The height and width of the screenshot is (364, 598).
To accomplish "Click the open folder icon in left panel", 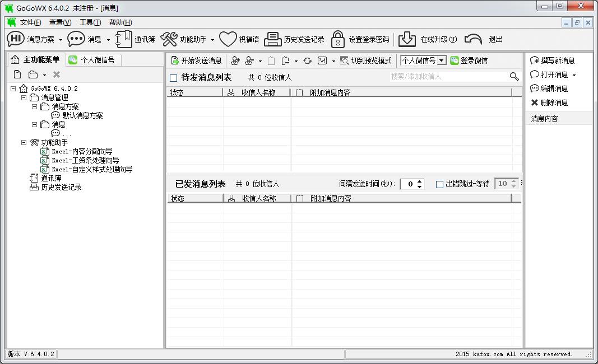I will 33,74.
